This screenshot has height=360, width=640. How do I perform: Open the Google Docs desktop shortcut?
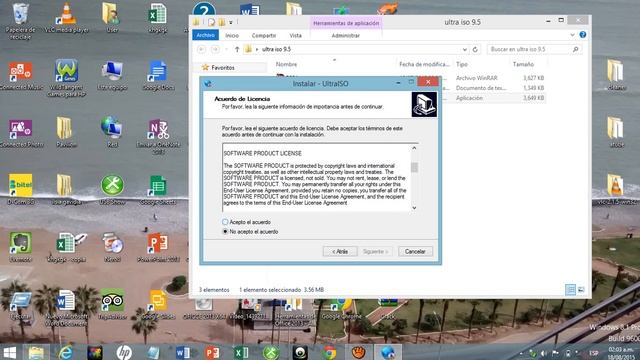point(158,76)
